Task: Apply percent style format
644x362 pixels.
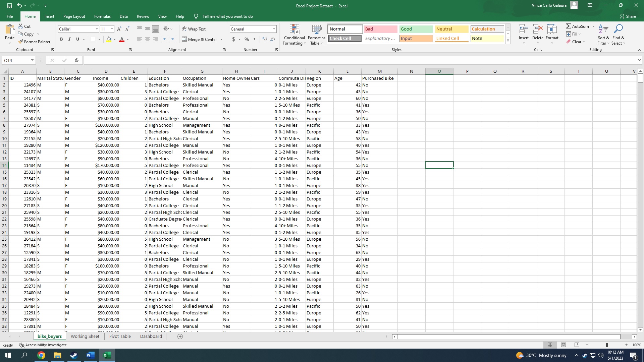Action: tap(247, 39)
